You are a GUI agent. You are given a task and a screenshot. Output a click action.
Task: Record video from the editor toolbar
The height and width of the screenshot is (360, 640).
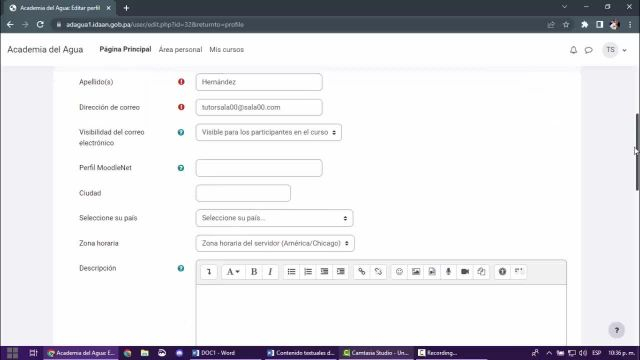pos(464,272)
